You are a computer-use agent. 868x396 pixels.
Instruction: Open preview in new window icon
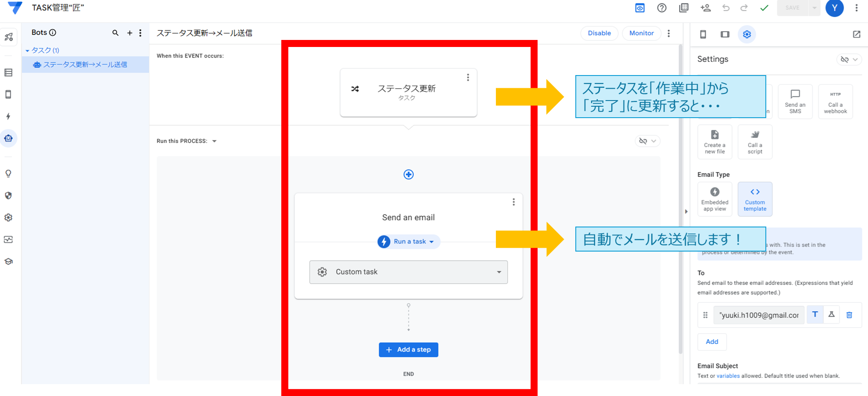pos(857,34)
